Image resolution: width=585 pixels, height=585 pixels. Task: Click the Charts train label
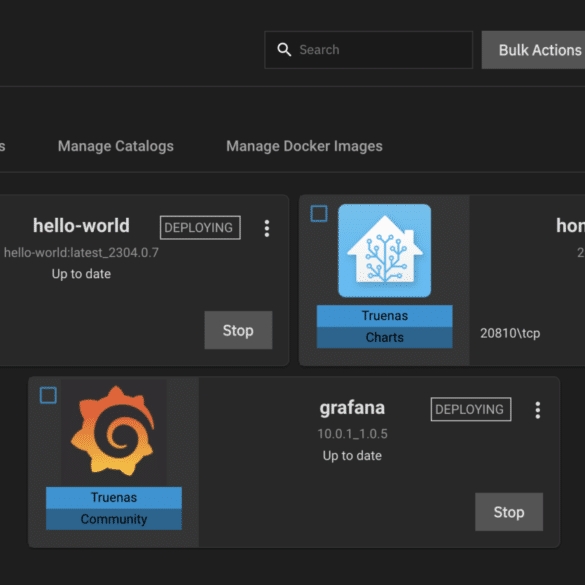click(385, 337)
